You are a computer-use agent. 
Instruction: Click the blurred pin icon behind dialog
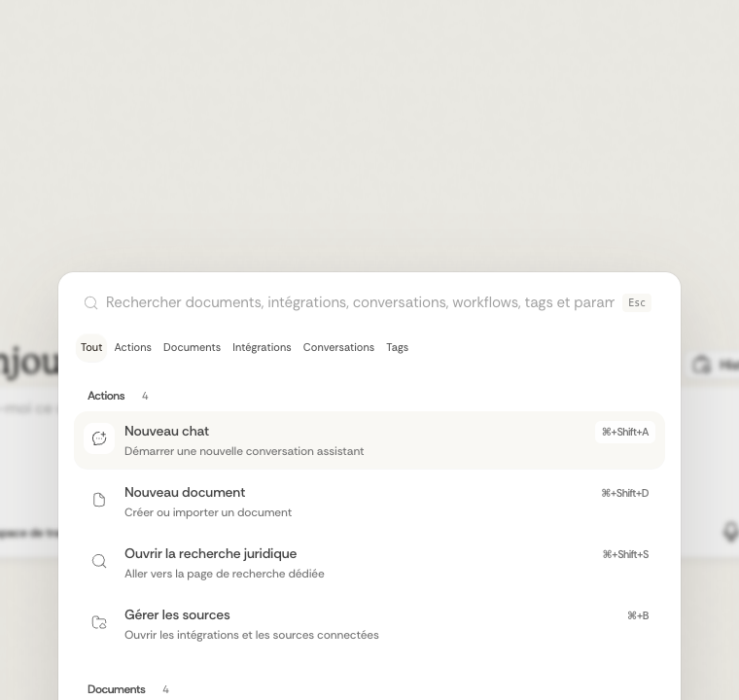730,532
